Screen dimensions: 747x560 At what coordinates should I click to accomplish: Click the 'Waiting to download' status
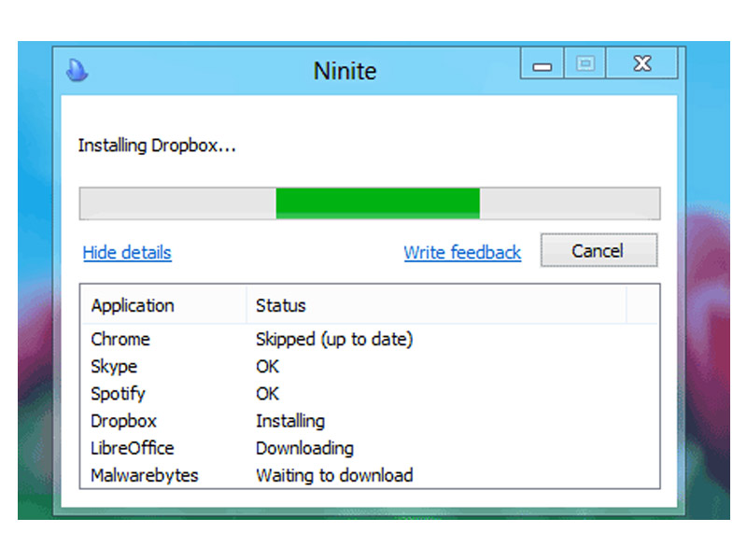(334, 475)
